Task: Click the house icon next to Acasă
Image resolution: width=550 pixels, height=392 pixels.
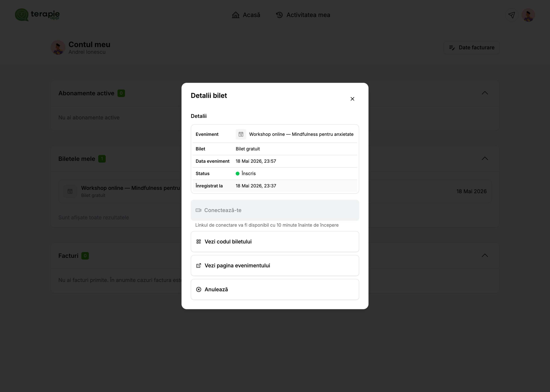Action: 236,15
